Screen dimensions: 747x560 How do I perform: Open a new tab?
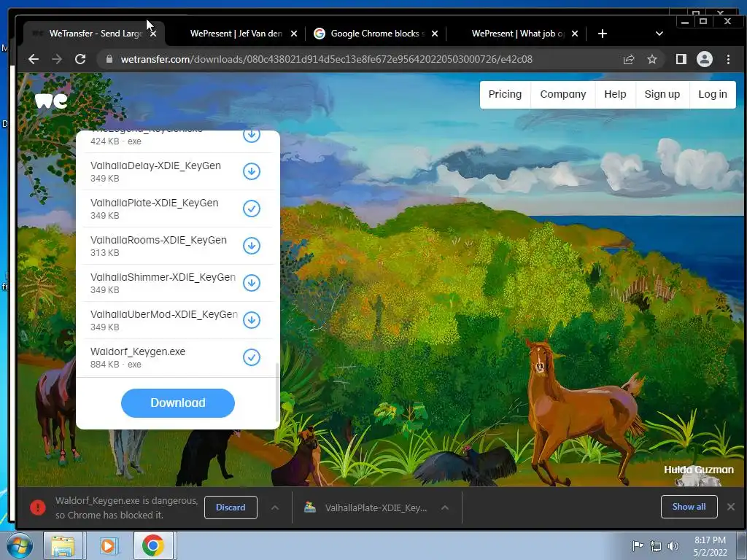pyautogui.click(x=602, y=34)
